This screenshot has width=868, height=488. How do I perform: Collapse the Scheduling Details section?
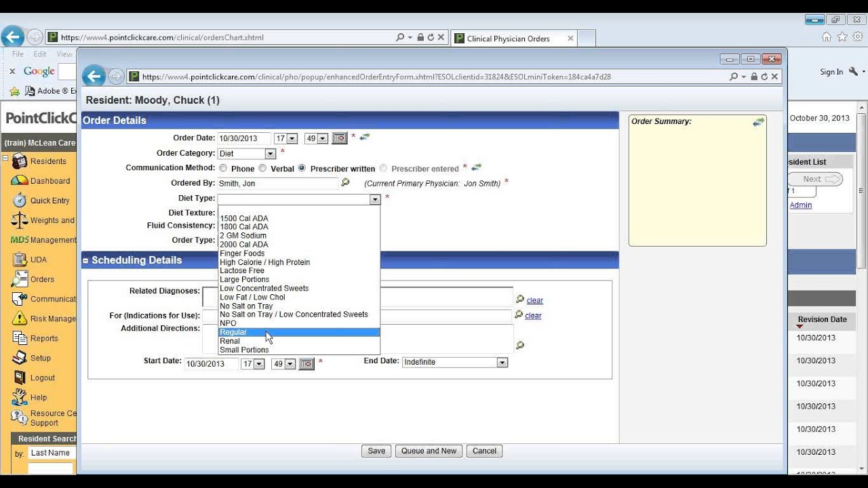click(x=85, y=260)
